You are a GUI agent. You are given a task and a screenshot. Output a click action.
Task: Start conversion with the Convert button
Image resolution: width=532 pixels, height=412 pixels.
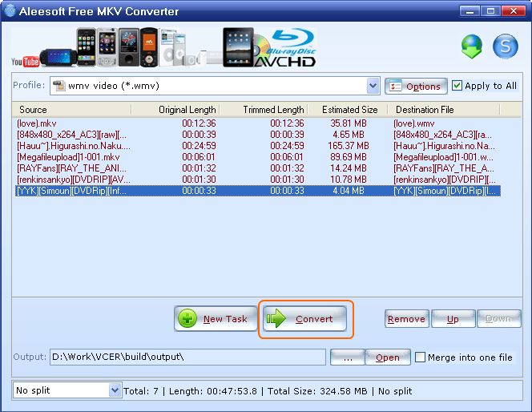(304, 319)
